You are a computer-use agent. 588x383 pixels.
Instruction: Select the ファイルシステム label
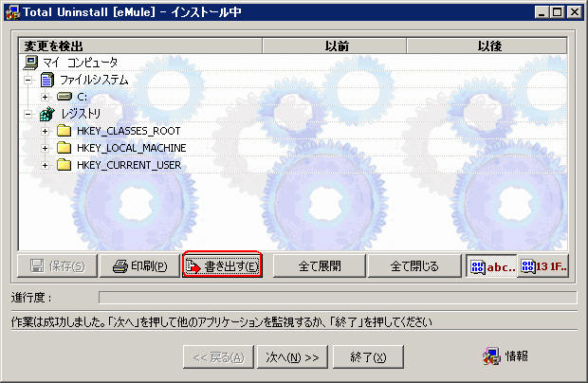[x=94, y=80]
